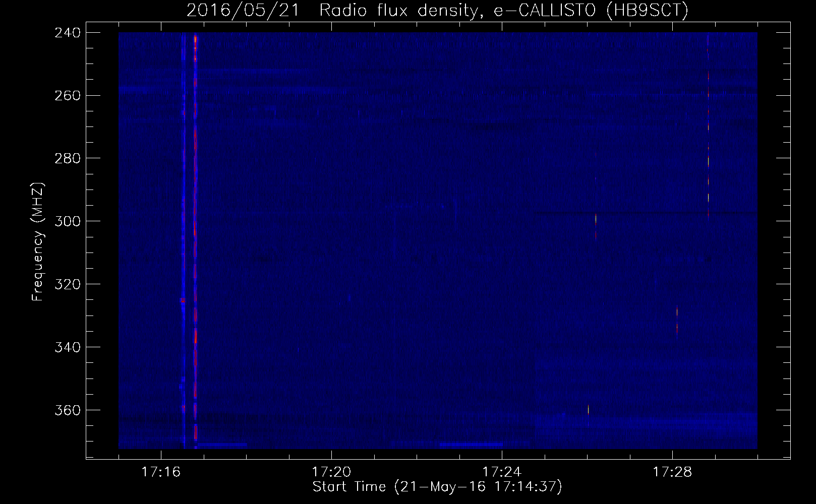The image size is (816, 504).
Task: Click the plot title "Radio flux density, e-CALLISTO (HB9SCT)"
Action: (x=503, y=11)
